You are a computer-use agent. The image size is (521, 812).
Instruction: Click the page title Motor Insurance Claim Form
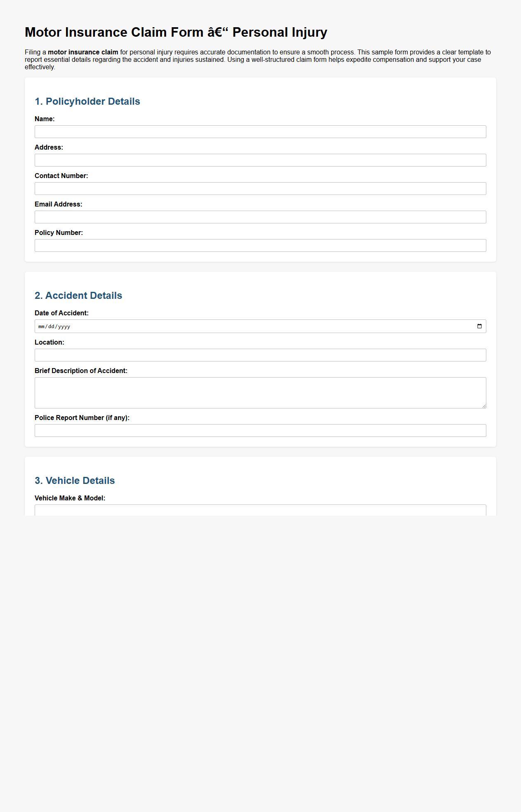175,31
